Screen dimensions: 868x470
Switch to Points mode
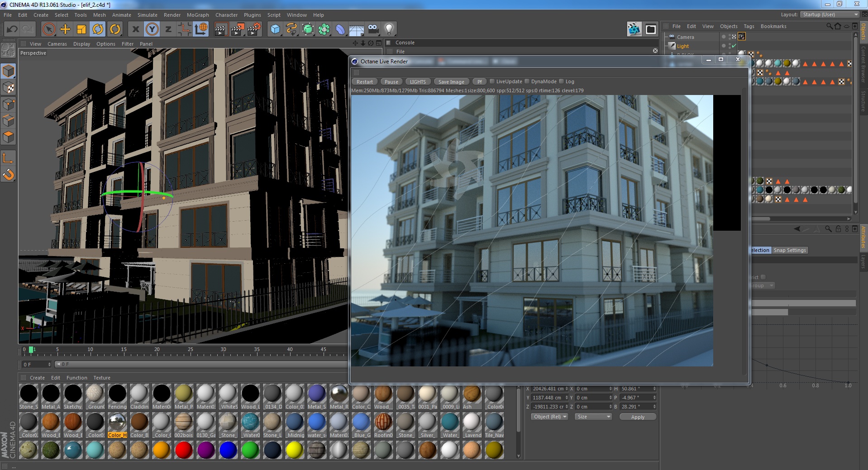click(9, 104)
